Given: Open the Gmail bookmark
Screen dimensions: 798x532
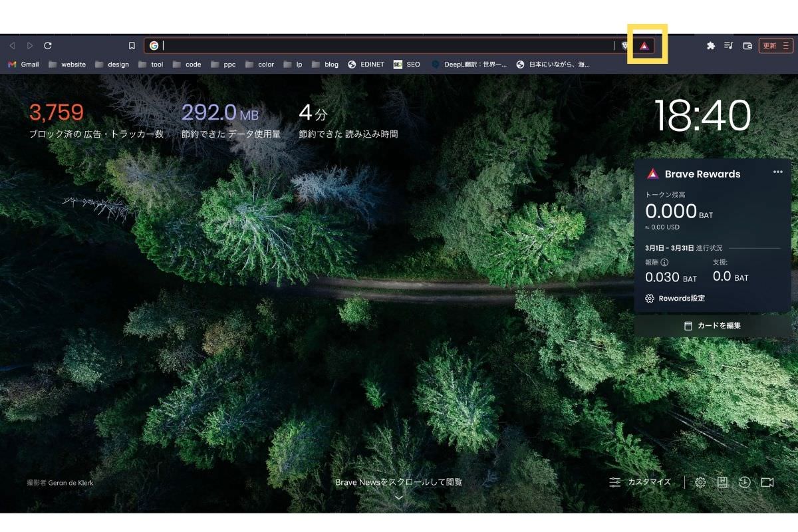Looking at the screenshot, I should coord(23,65).
